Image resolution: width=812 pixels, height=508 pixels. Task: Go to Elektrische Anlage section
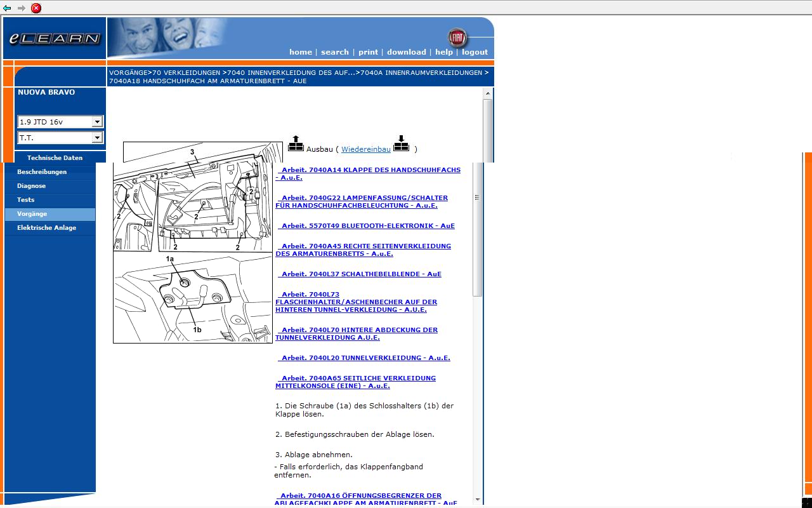click(46, 228)
